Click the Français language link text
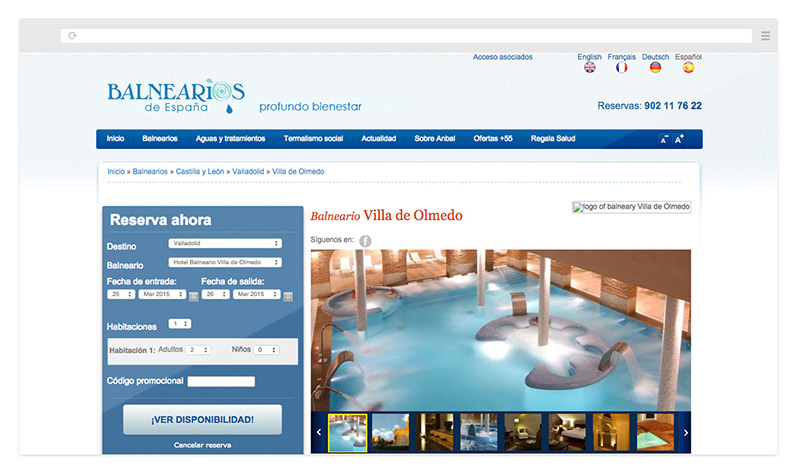 (x=621, y=57)
